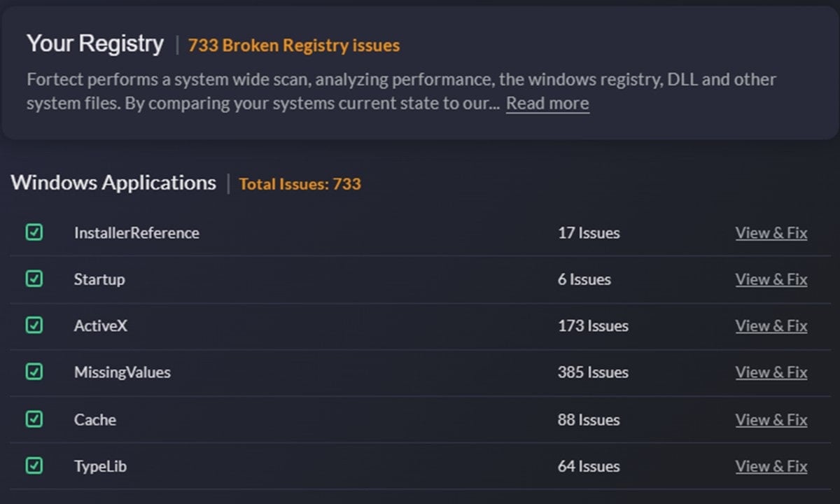The height and width of the screenshot is (504, 840).
Task: Open View & Fix for TypeLib
Action: [771, 466]
